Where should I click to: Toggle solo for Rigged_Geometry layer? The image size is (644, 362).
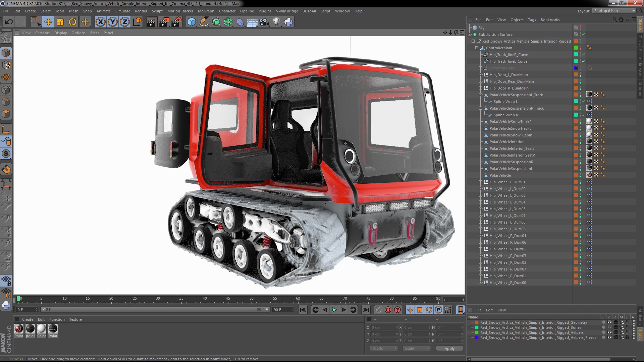point(604,322)
